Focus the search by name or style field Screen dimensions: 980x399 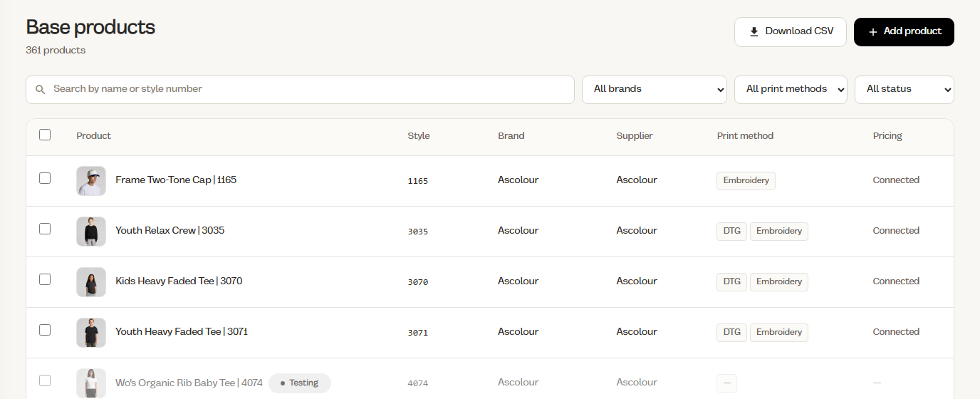300,90
